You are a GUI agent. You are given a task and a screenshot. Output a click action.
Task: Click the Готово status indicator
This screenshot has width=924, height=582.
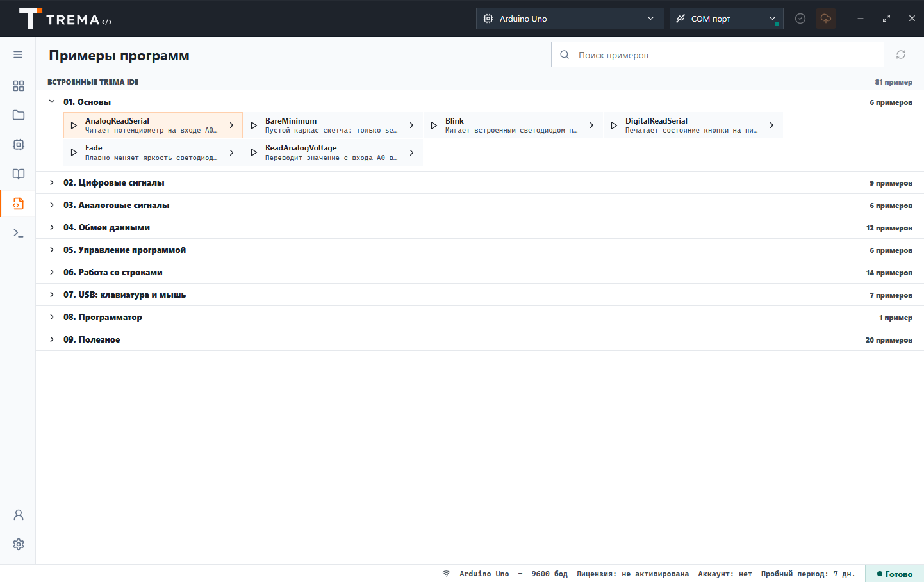(x=895, y=574)
